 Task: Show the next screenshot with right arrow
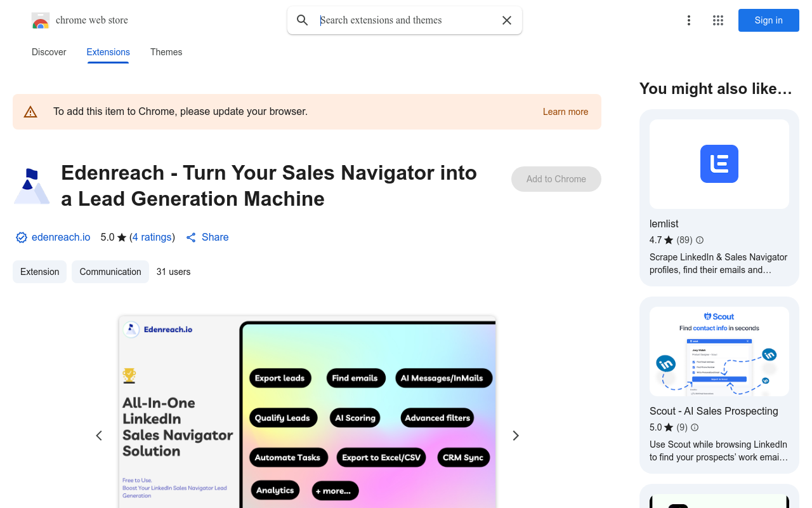[x=516, y=436]
